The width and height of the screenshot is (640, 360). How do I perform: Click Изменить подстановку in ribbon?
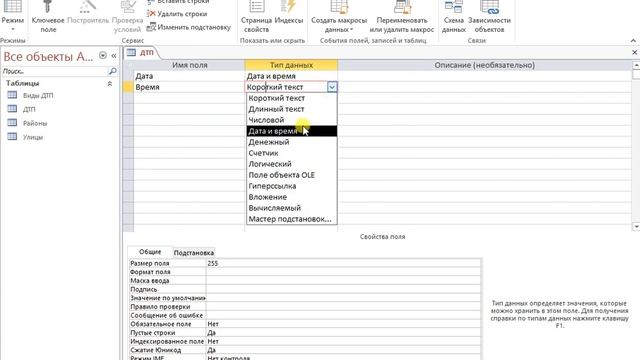click(189, 27)
